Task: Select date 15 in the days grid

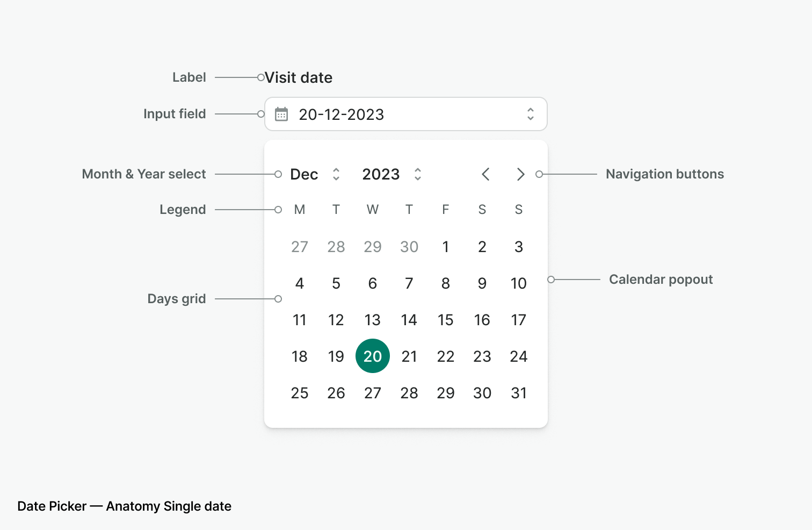Action: [445, 319]
